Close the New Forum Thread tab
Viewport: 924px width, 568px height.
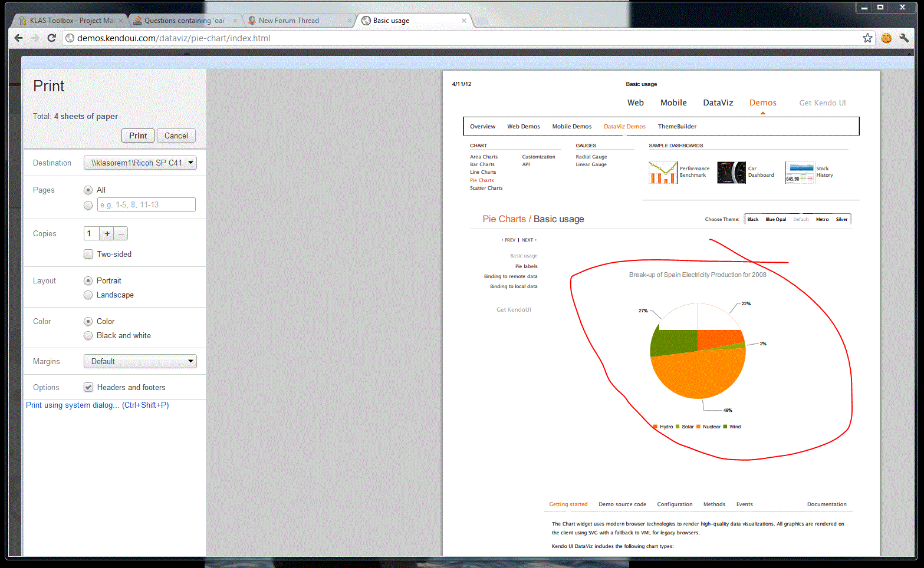click(x=349, y=21)
